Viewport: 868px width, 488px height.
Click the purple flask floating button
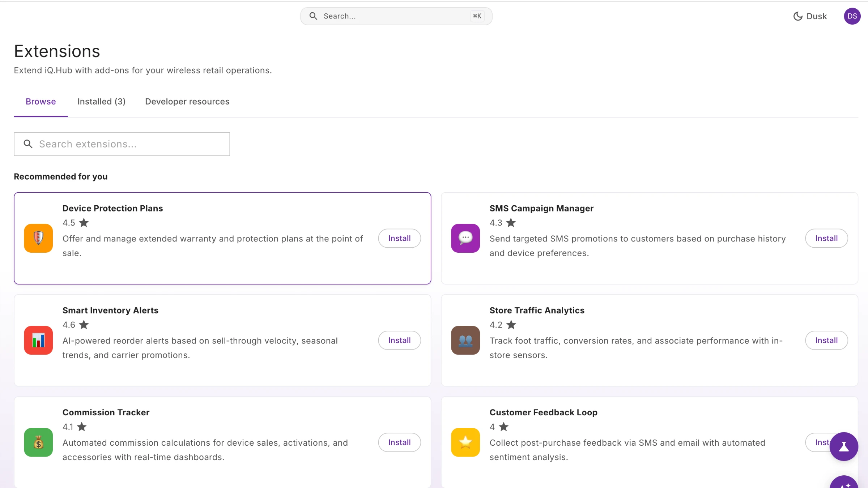[844, 446]
